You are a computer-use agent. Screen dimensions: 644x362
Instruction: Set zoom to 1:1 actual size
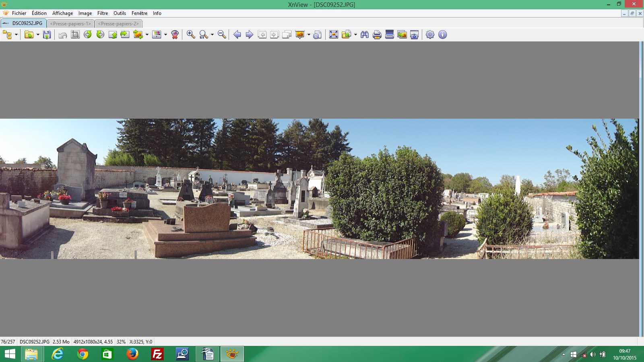pos(204,35)
